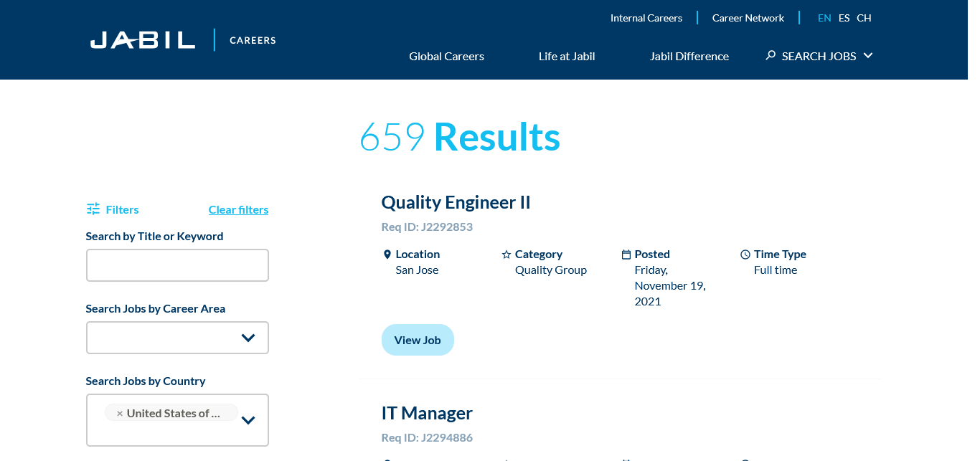Open the IT Manager job title
This screenshot has height=461, width=980.
tap(427, 413)
